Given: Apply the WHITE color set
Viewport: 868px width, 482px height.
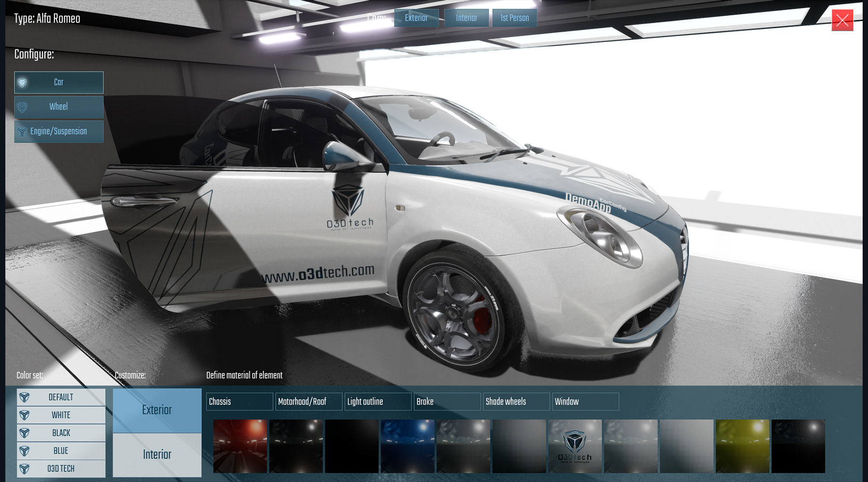Looking at the screenshot, I should click(61, 415).
